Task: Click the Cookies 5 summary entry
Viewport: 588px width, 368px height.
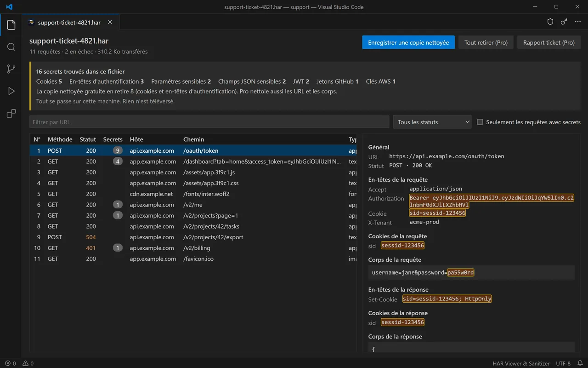Action: [x=49, y=81]
